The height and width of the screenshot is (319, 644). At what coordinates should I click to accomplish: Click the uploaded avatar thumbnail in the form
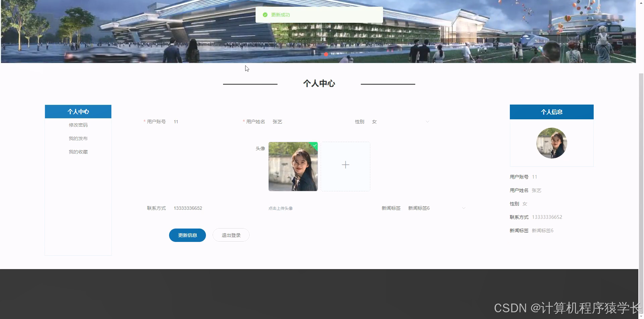(x=293, y=167)
